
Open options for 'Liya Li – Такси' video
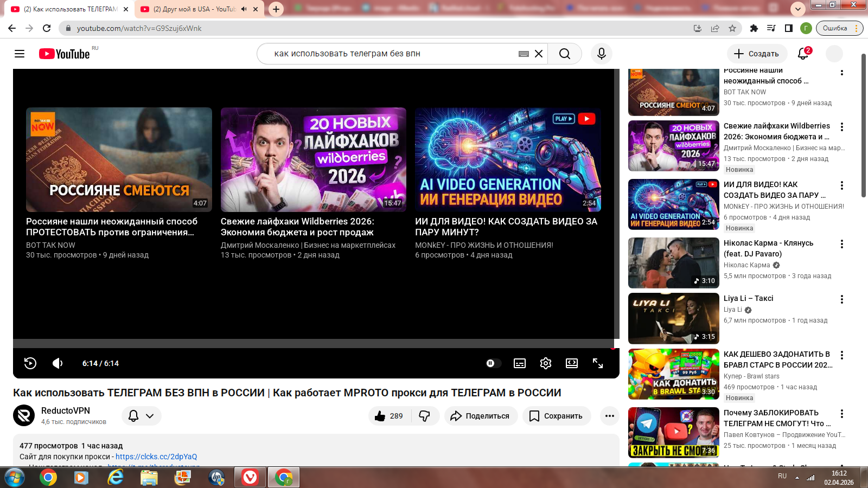pyautogui.click(x=842, y=299)
